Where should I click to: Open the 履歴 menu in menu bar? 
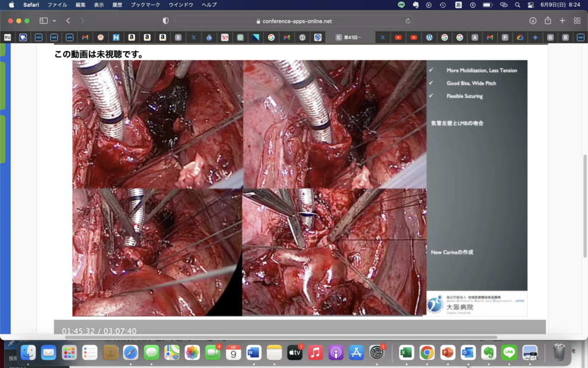click(x=117, y=5)
